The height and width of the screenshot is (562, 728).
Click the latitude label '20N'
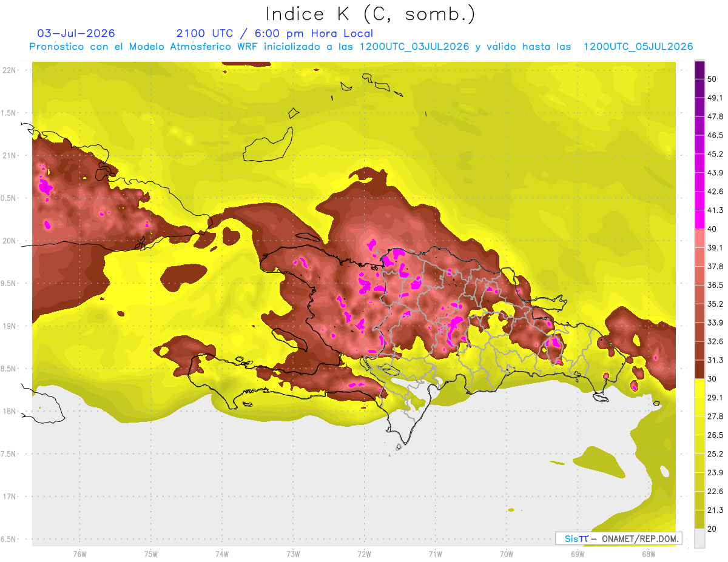click(x=10, y=241)
